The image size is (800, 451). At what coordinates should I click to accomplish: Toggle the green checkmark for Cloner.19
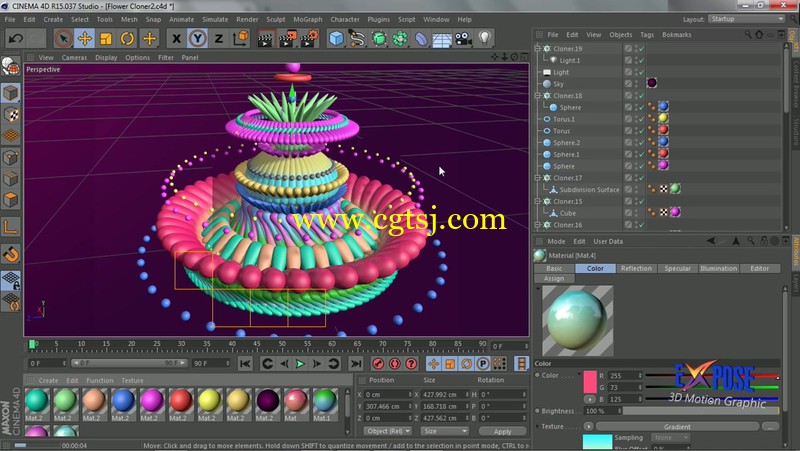tap(640, 48)
